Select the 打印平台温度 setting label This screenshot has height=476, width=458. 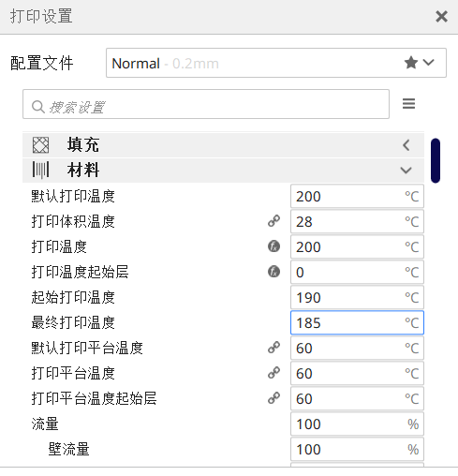click(73, 374)
